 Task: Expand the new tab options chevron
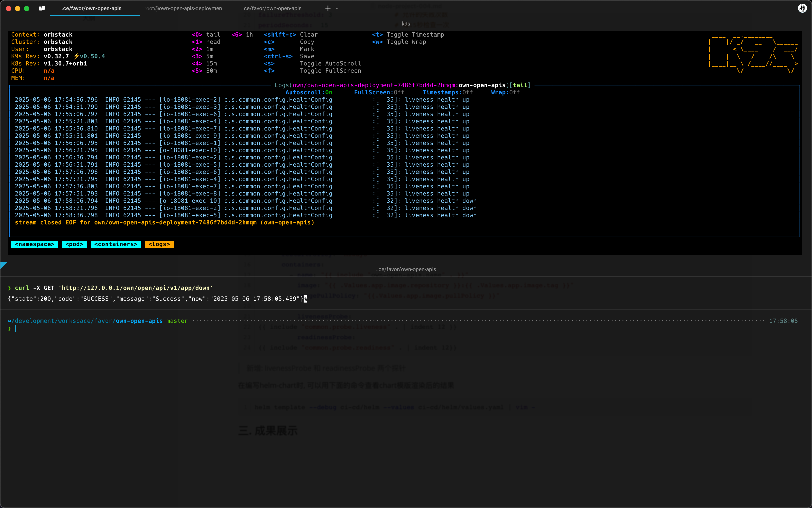[x=337, y=8]
